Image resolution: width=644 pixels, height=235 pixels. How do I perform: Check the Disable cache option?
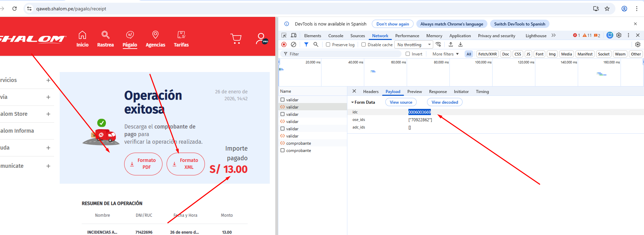point(364,44)
